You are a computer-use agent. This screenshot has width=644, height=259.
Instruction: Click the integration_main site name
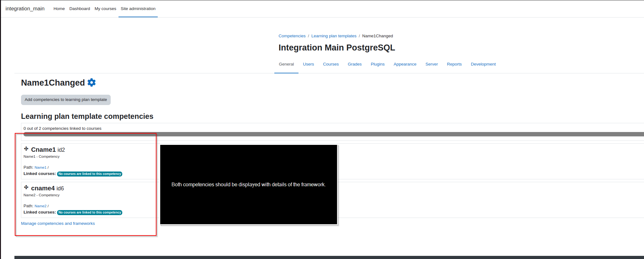pos(25,8)
